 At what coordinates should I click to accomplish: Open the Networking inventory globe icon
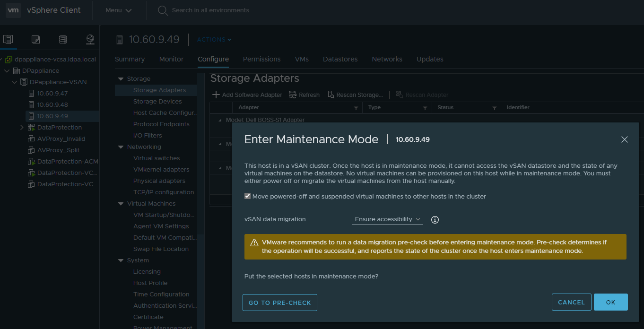click(x=90, y=40)
